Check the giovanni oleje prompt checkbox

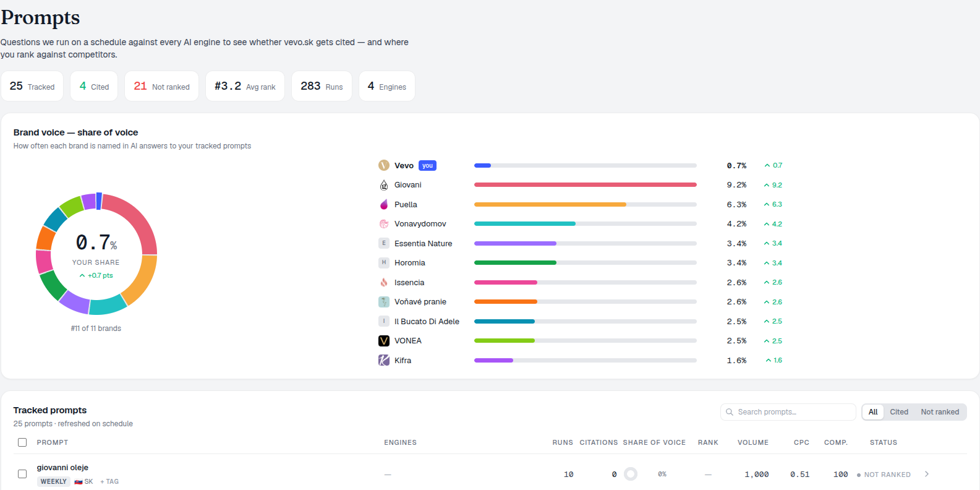coord(22,474)
